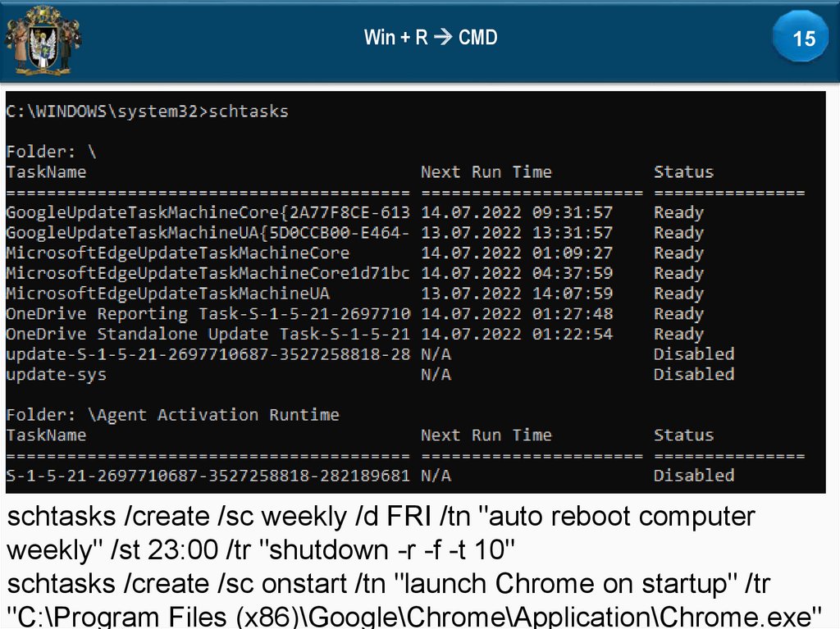Click the Disabled status of update-sys
The image size is (840, 629).
pyautogui.click(x=693, y=374)
